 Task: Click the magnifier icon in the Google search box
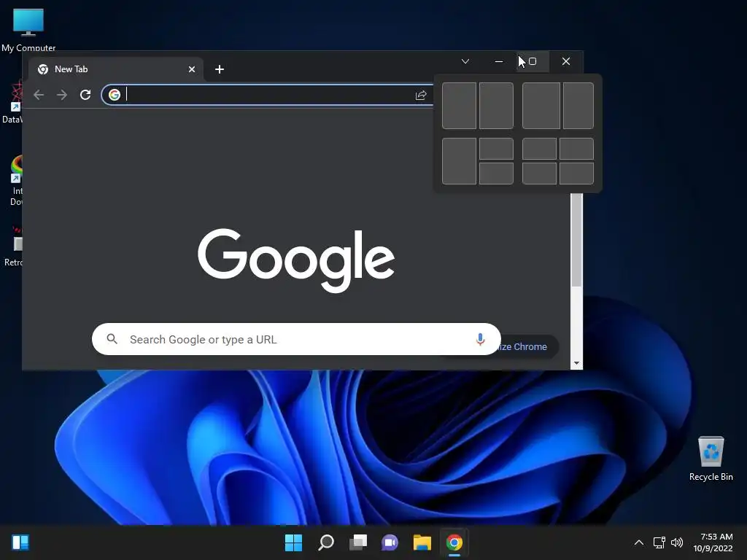[112, 339]
